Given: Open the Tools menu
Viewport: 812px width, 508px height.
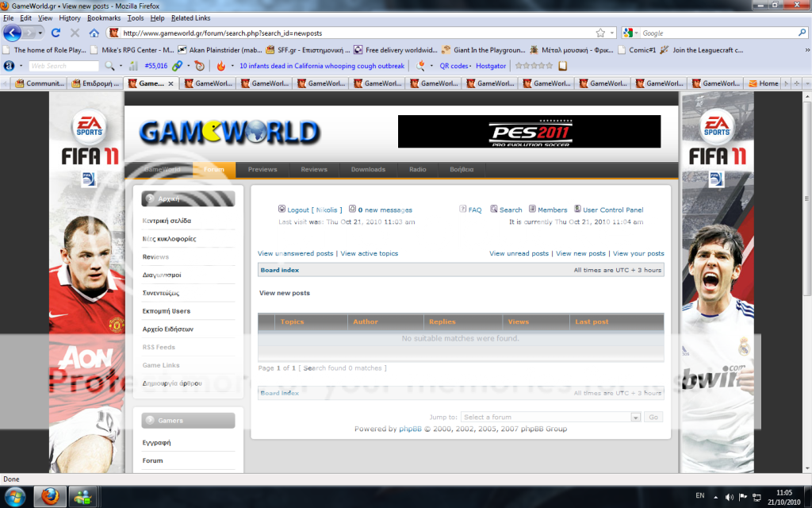Looking at the screenshot, I should pyautogui.click(x=135, y=17).
